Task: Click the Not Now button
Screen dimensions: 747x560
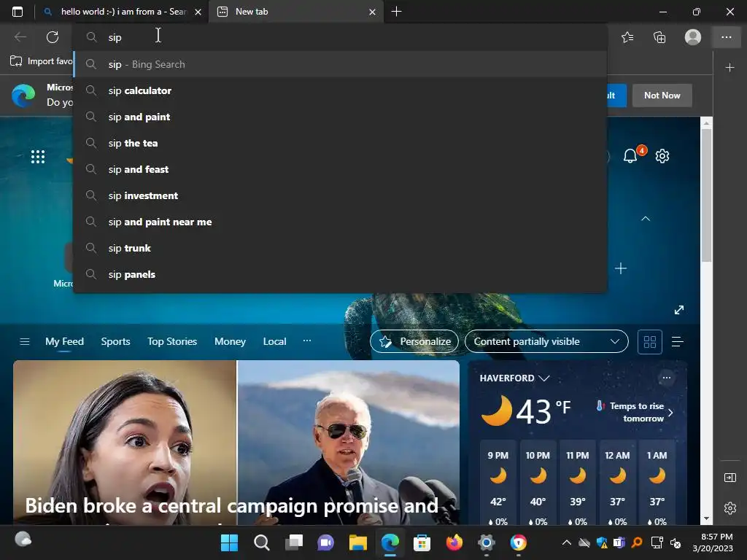Action: [x=662, y=96]
